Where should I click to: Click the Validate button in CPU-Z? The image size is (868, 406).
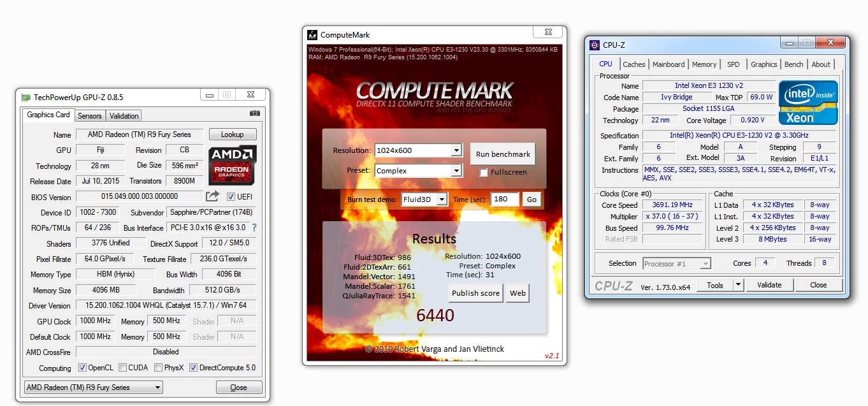click(x=769, y=285)
